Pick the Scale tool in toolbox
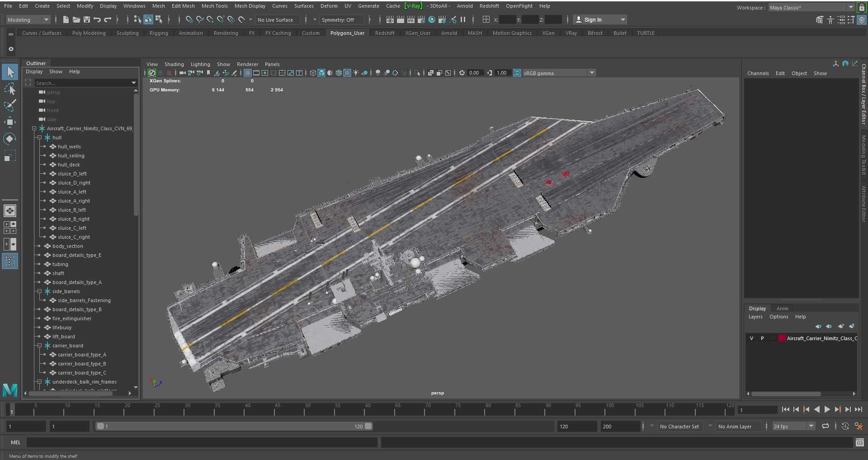The image size is (868, 460). tap(10, 156)
